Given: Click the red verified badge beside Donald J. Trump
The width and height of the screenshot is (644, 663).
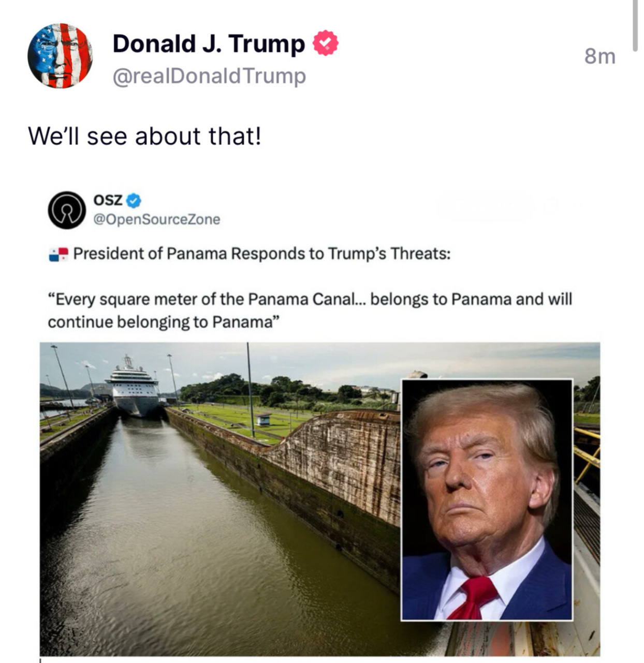Looking at the screenshot, I should [325, 43].
